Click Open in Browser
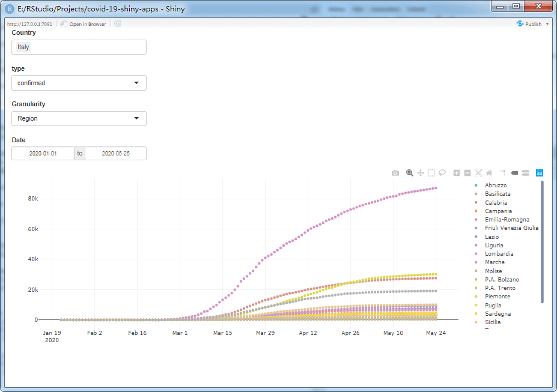Viewport: 557px width, 392px height. 84,24
